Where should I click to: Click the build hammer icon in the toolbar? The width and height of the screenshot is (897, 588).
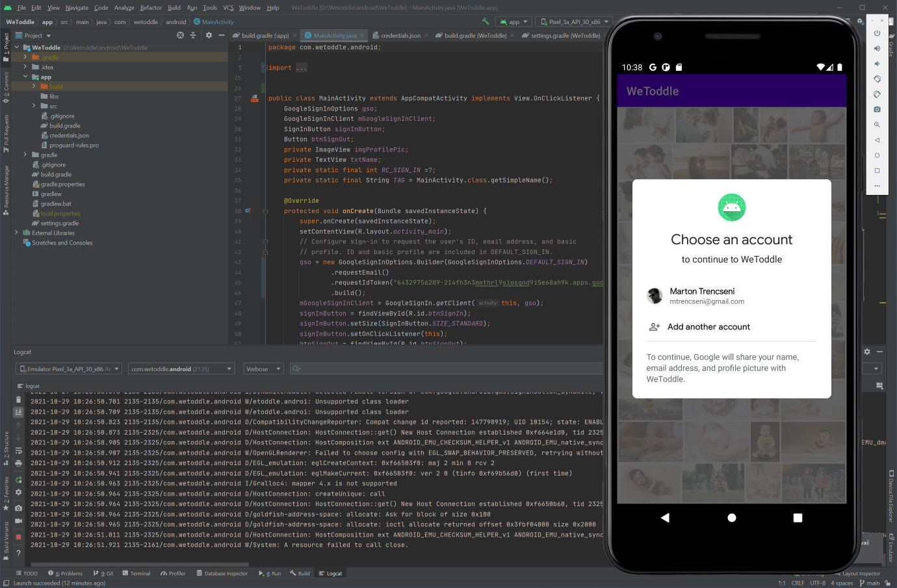coord(485,21)
